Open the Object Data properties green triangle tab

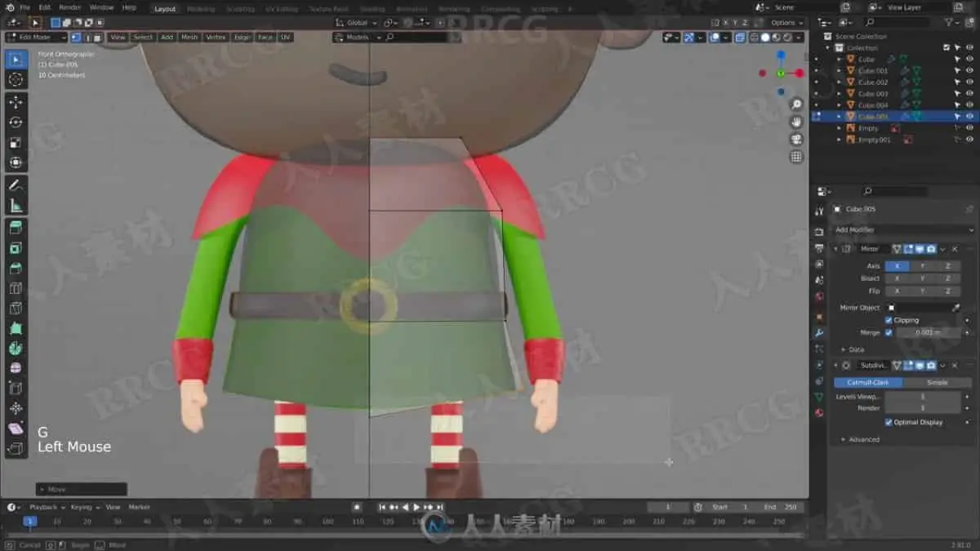pos(819,398)
